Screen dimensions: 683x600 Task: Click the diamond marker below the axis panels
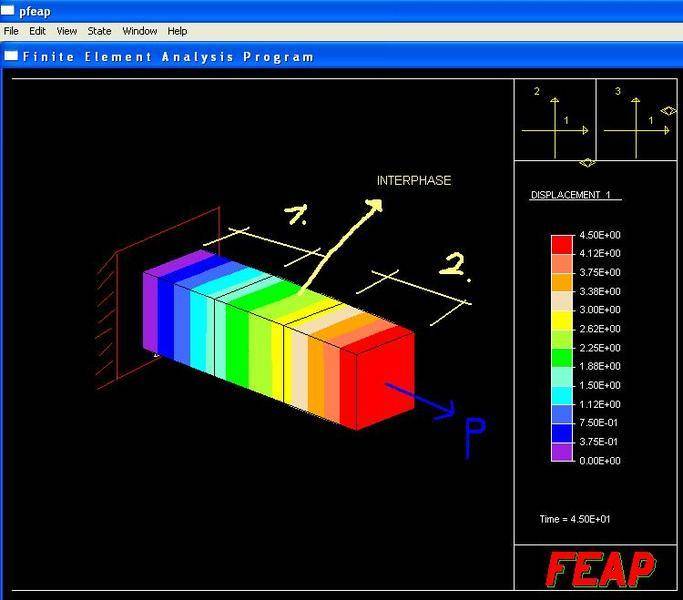(x=587, y=162)
